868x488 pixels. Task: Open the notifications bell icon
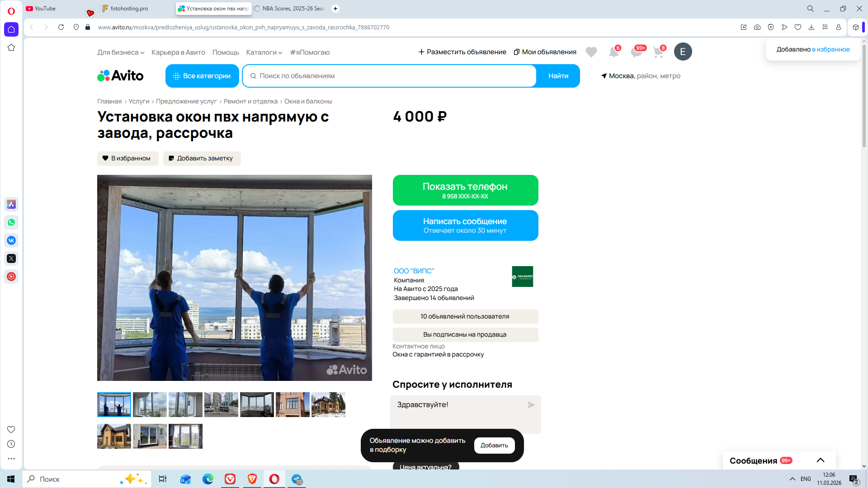click(x=613, y=52)
